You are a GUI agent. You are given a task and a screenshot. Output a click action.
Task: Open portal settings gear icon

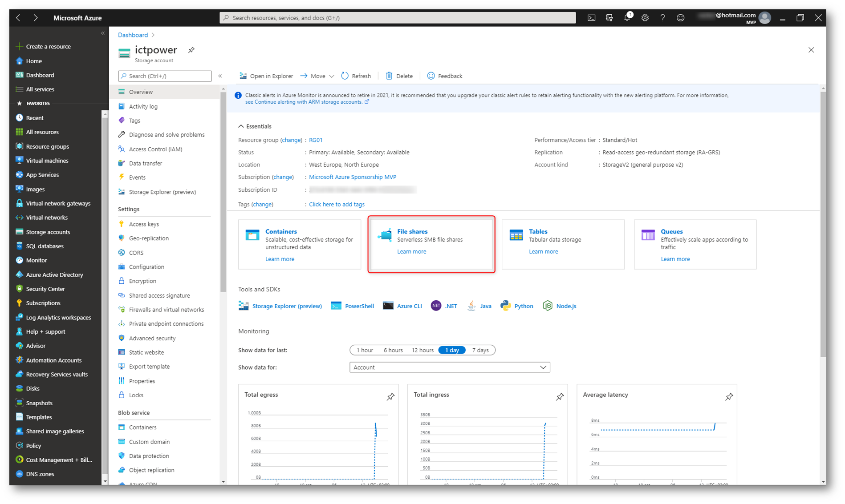click(x=645, y=18)
